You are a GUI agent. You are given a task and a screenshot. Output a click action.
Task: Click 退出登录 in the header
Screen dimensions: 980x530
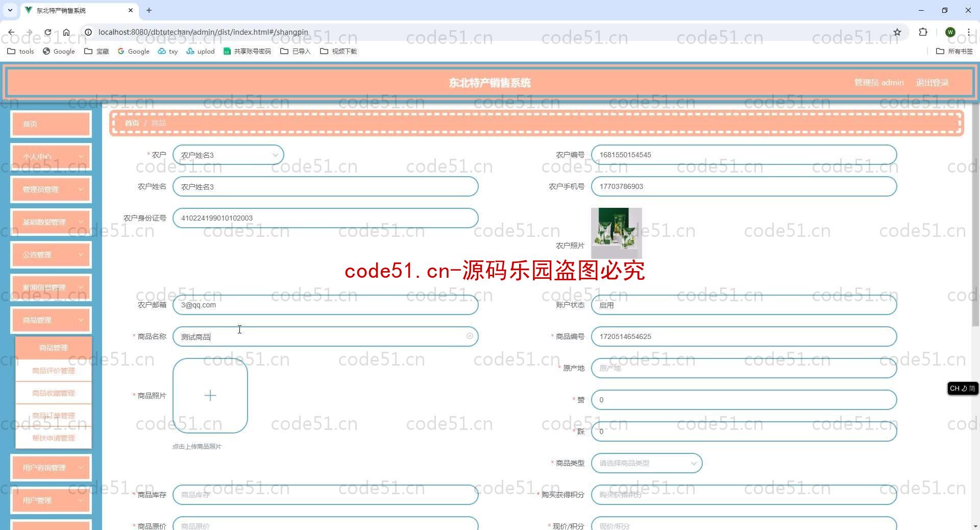pos(932,83)
